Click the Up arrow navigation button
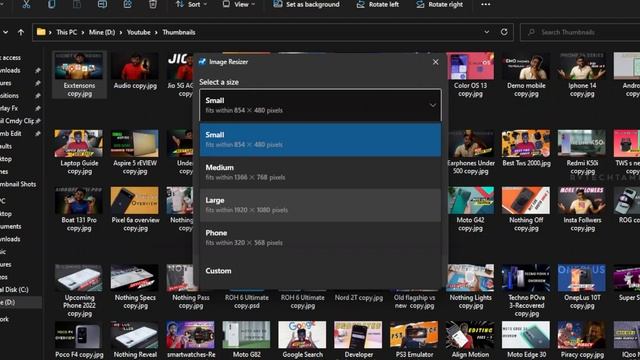The width and height of the screenshot is (640, 360). point(21,32)
